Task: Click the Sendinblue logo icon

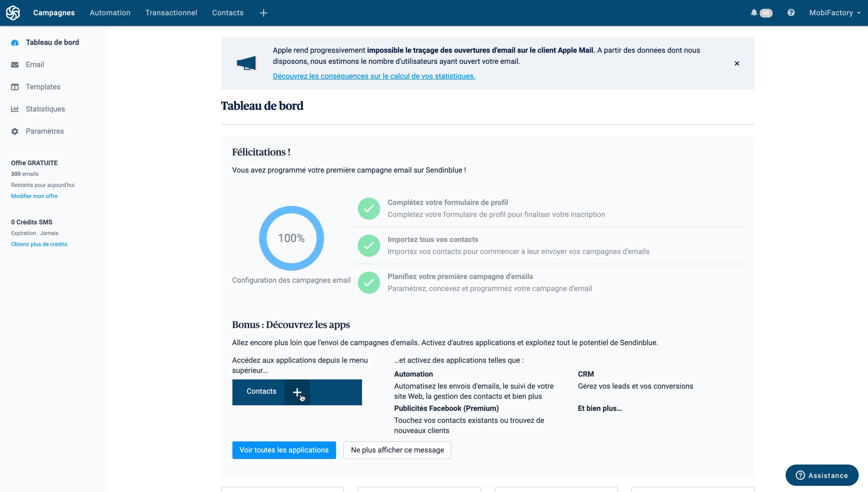Action: click(13, 13)
